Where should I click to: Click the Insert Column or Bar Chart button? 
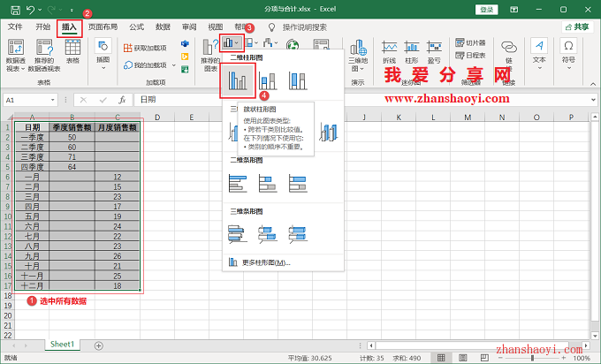tap(232, 43)
